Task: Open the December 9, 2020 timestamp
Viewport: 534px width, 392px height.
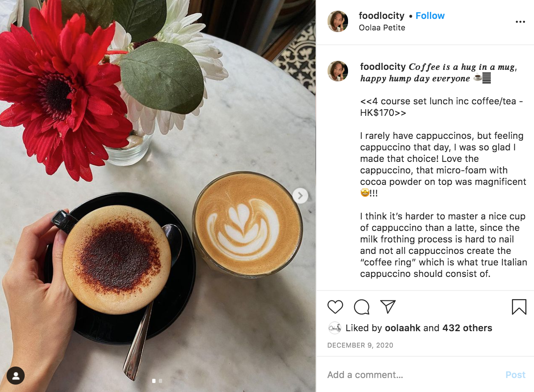Action: tap(360, 345)
